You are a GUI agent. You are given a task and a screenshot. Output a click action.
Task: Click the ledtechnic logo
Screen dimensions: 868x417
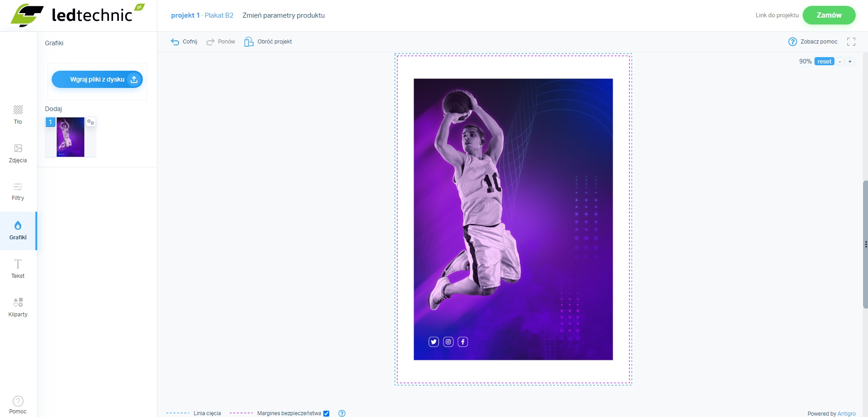(78, 15)
